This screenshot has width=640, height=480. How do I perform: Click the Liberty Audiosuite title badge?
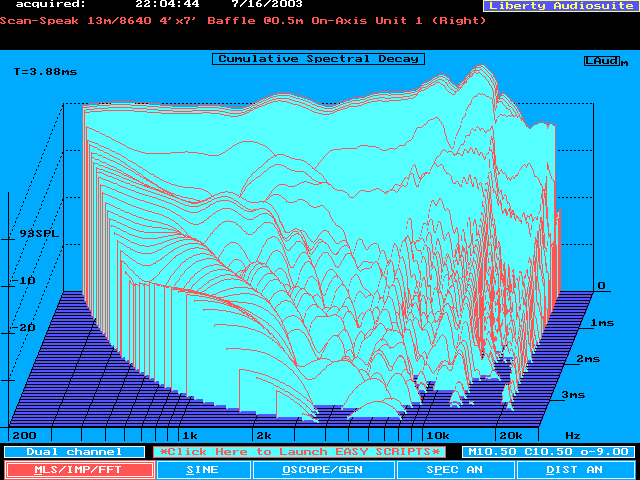coord(559,6)
